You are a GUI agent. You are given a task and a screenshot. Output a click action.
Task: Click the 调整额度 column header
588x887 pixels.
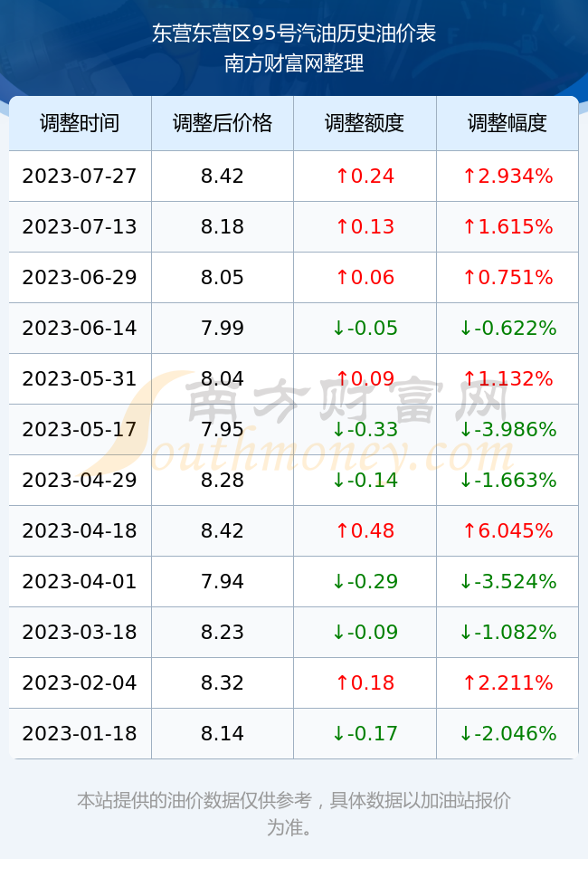click(365, 123)
